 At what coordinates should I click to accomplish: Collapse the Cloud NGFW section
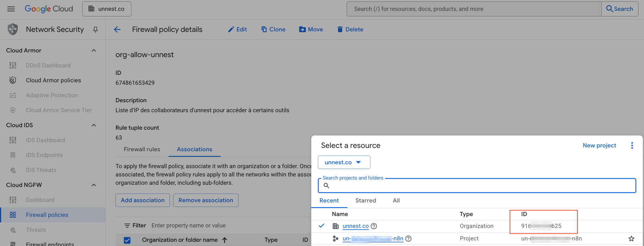point(94,185)
